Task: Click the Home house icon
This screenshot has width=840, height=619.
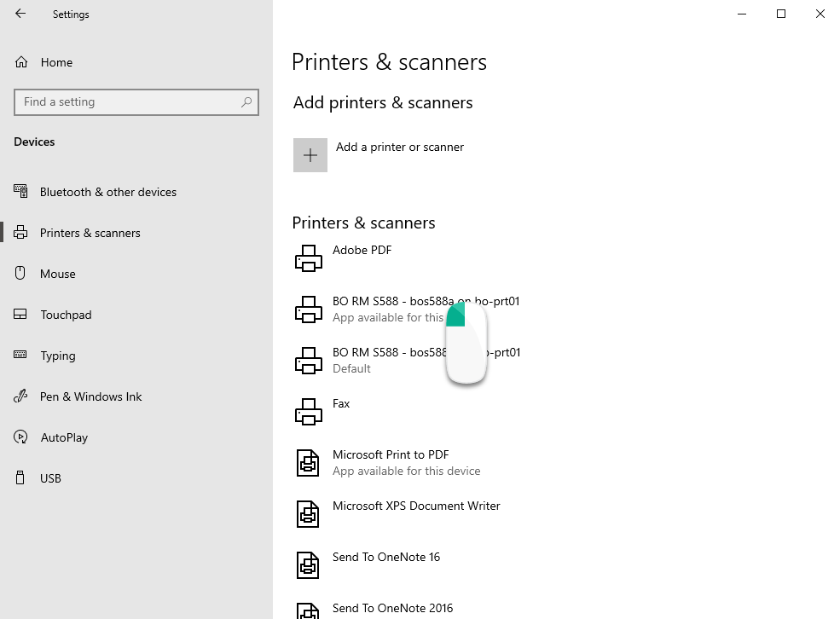Action: tap(20, 61)
